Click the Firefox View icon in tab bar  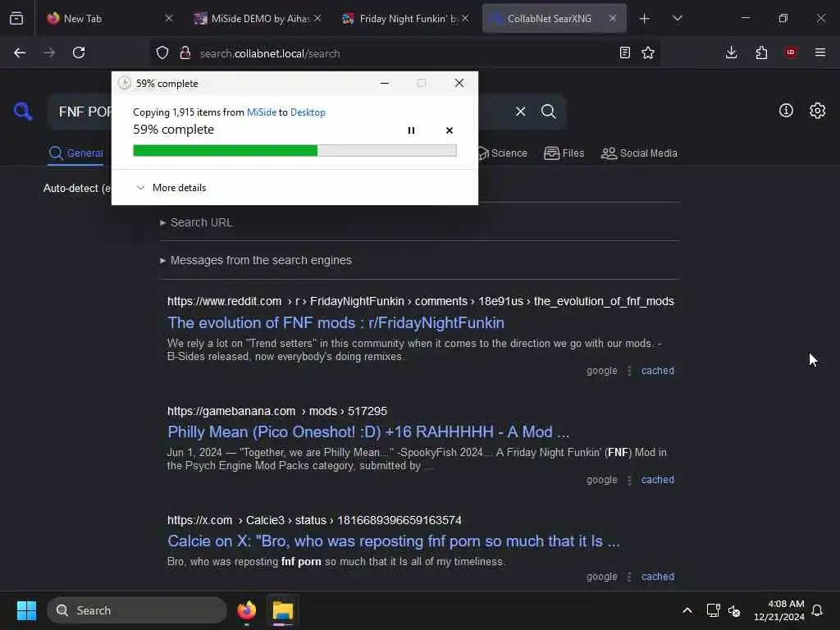coord(16,18)
